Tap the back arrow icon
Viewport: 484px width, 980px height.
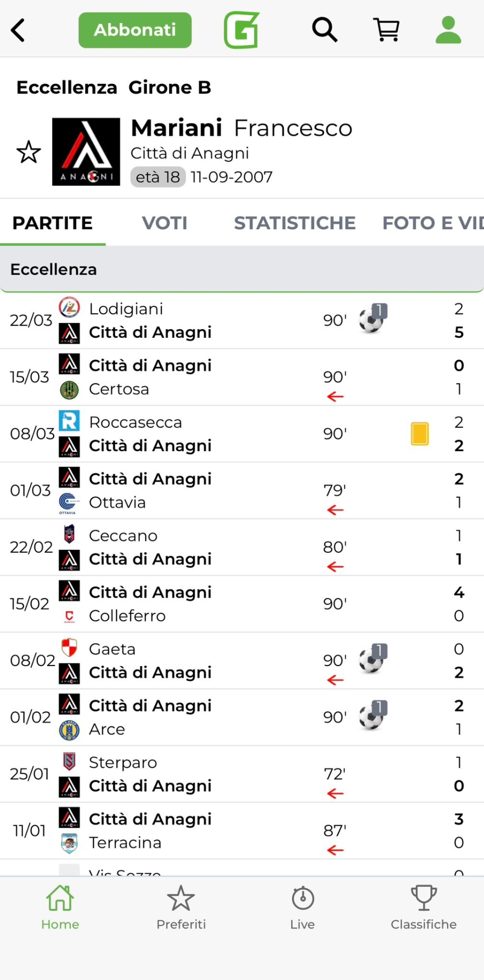(18, 30)
